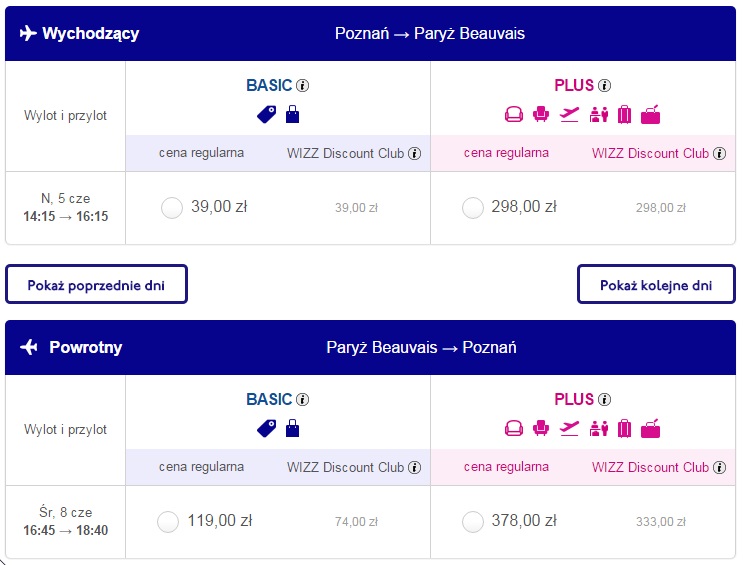Click the armchair seat icon under return PLUS
Image resolution: width=743 pixels, height=565 pixels.
[x=541, y=429]
